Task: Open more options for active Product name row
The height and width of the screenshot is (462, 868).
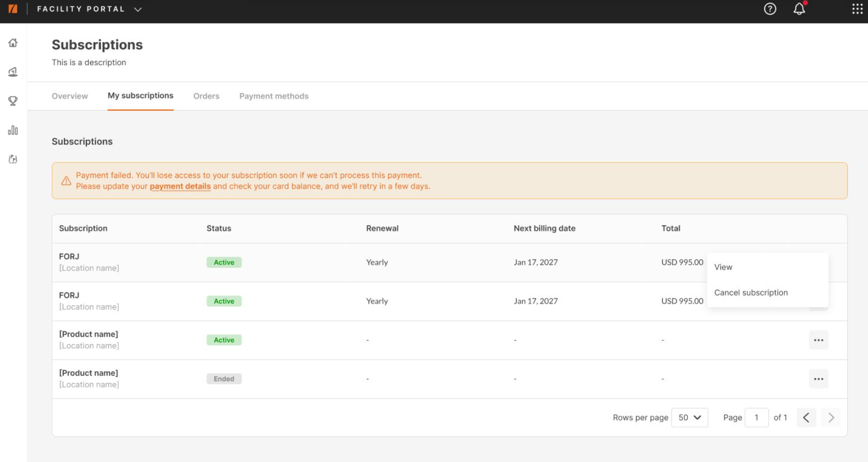Action: [x=818, y=340]
